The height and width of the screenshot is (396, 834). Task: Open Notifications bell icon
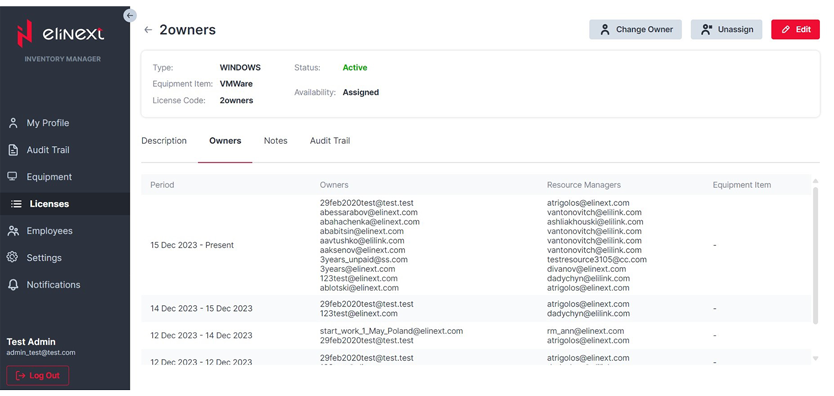point(13,285)
